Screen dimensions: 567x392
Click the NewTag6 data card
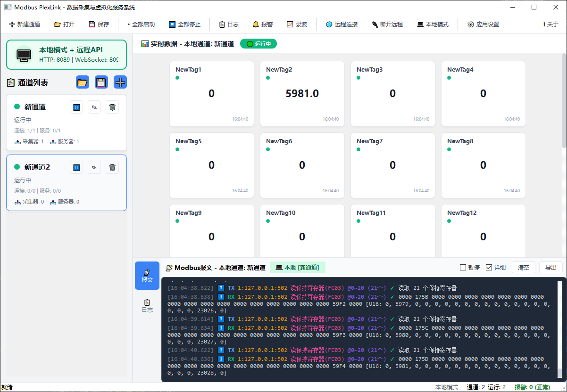coord(302,165)
